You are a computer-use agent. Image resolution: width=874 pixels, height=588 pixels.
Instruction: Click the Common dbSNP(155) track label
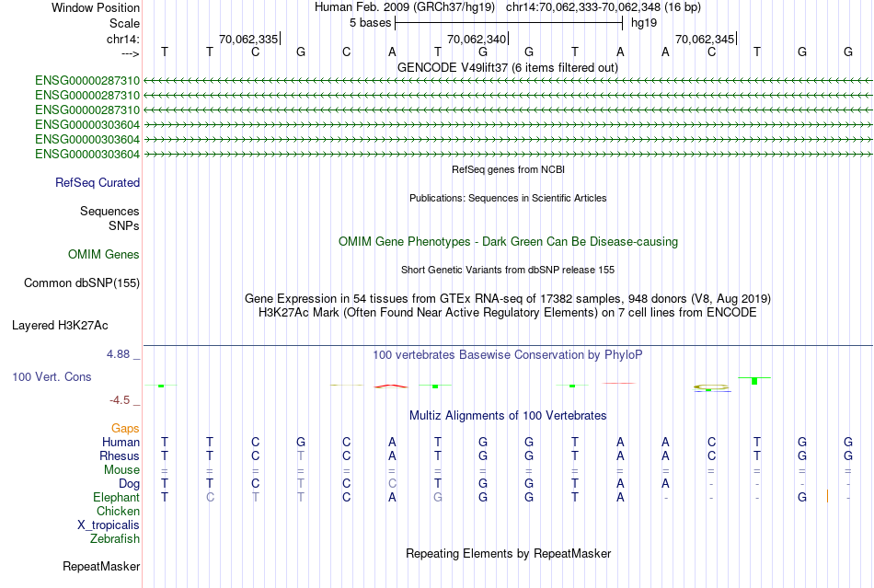tap(81, 283)
